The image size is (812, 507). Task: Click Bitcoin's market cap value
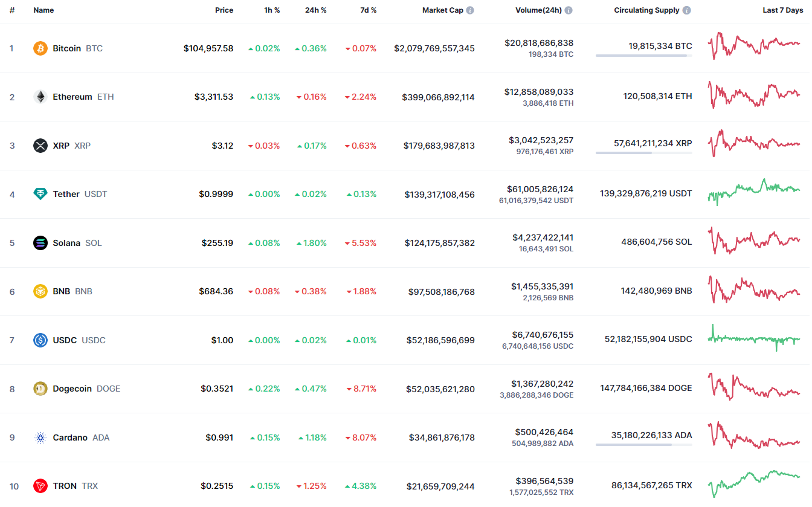click(x=434, y=48)
